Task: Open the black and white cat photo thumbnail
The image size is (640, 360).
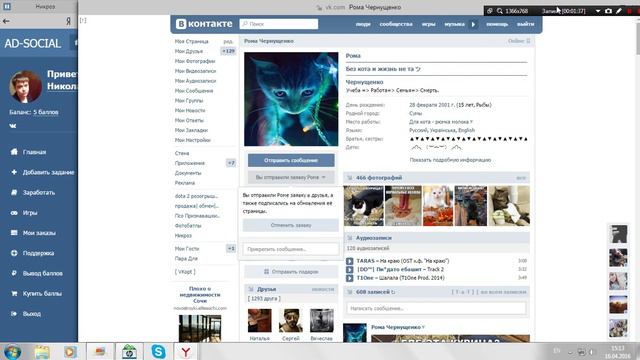Action: [363, 206]
